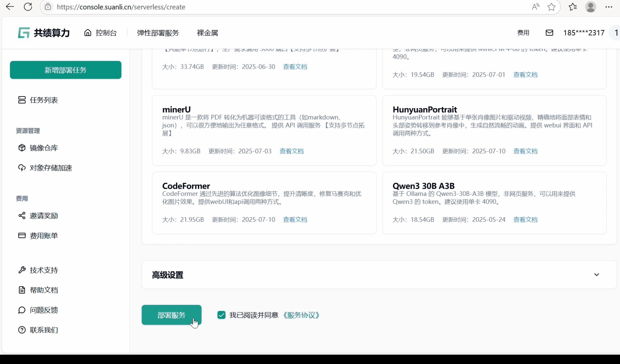620x364 pixels.
Task: Click the favorites collection icon in browser toolbar
Action: 573,7
